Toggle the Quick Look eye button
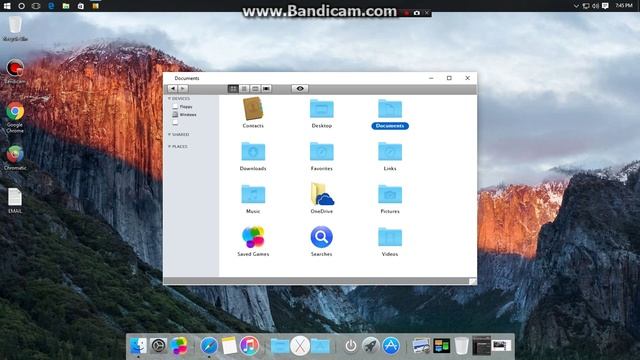Viewport: 640px width, 360px height. tap(300, 89)
